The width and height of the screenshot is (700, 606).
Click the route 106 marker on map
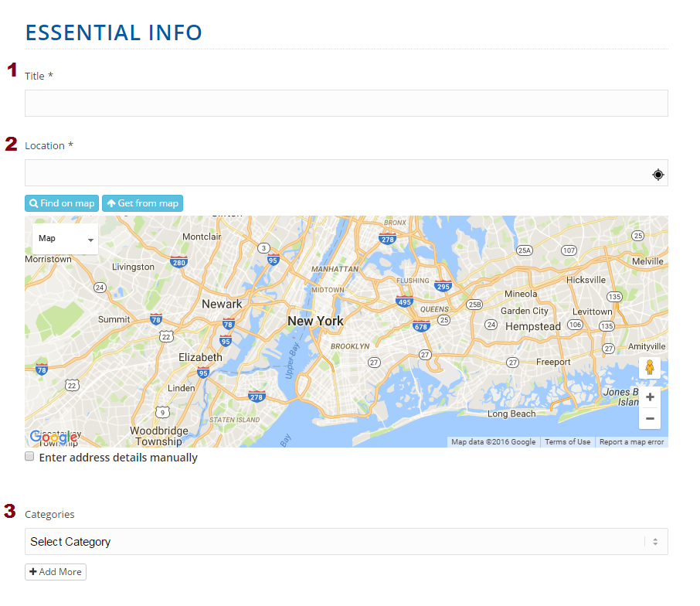click(x=575, y=325)
